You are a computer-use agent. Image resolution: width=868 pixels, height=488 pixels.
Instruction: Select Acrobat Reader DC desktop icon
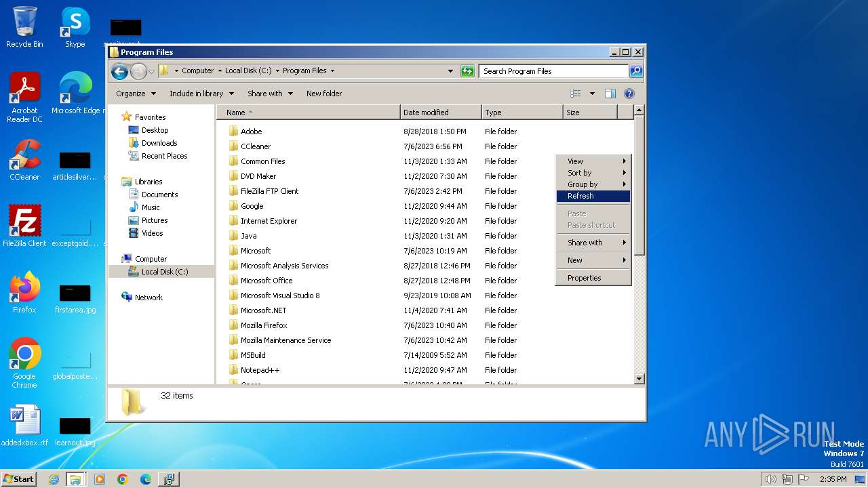pyautogui.click(x=24, y=98)
